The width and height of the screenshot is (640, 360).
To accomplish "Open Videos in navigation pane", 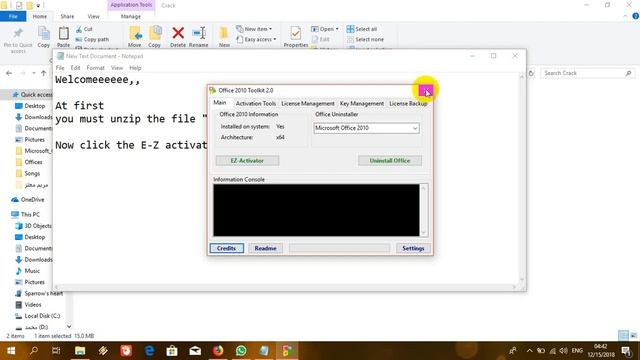I will click(28, 304).
